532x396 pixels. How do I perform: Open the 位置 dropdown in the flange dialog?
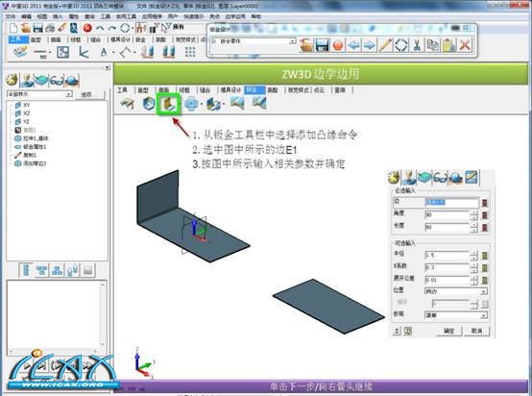pos(456,291)
